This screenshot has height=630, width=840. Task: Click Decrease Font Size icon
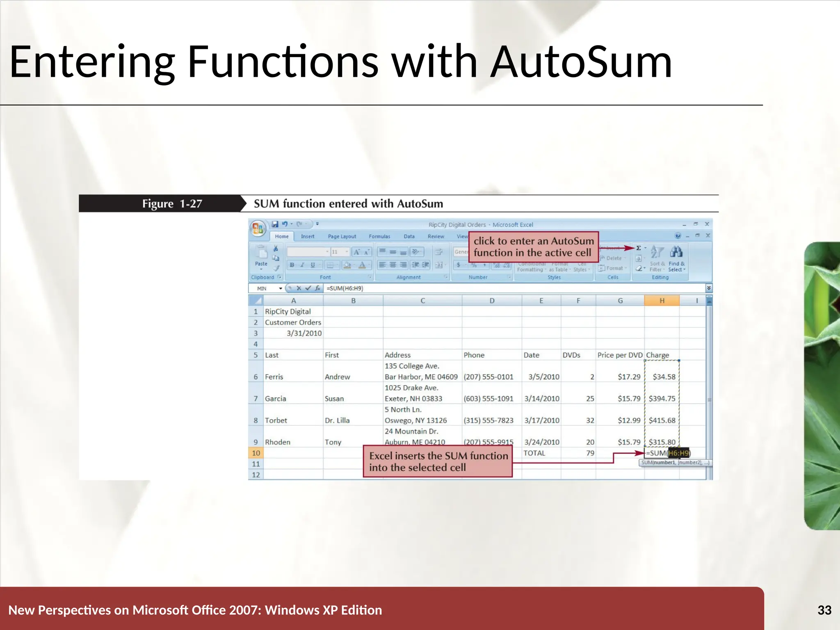tap(367, 252)
